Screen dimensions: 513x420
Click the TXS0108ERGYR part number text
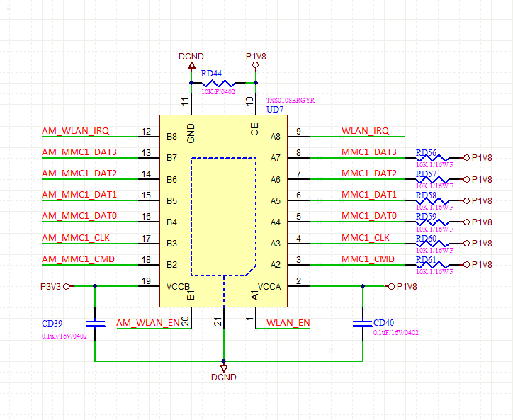(x=291, y=101)
